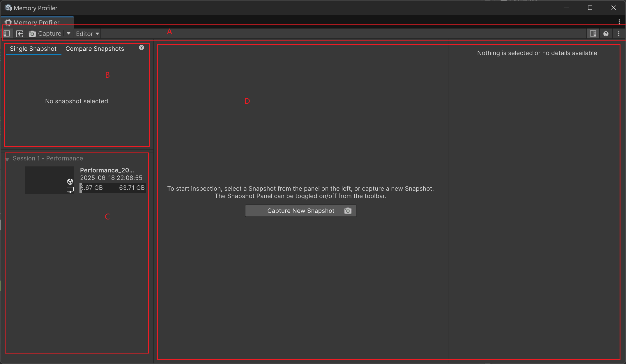Switch to the Single Snapshot tab
626x364 pixels.
[33, 49]
